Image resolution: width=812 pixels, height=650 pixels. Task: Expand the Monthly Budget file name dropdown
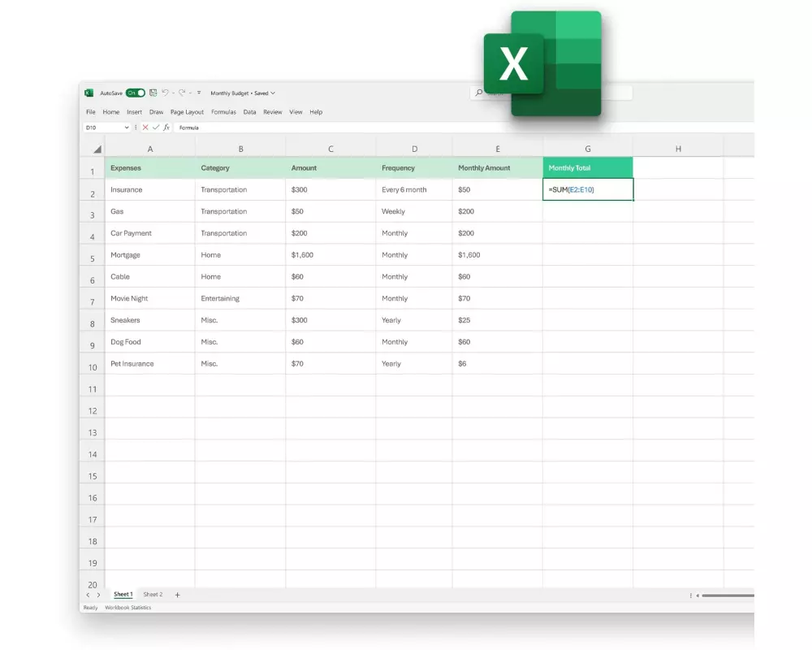[x=273, y=93]
